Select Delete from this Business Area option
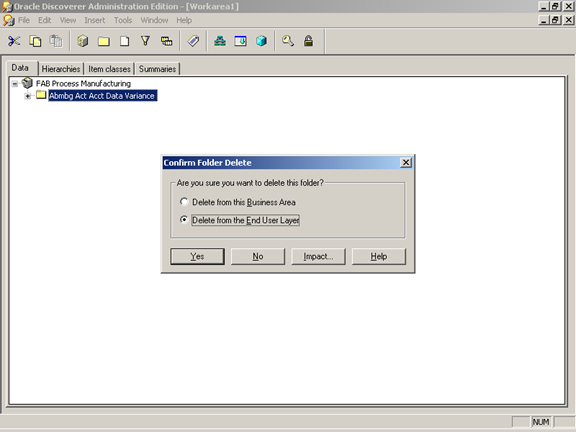 click(x=238, y=202)
